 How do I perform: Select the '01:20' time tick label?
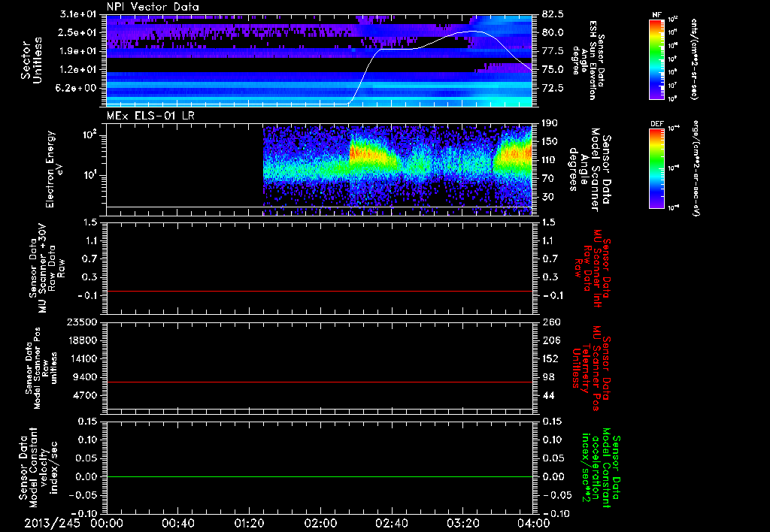click(249, 523)
